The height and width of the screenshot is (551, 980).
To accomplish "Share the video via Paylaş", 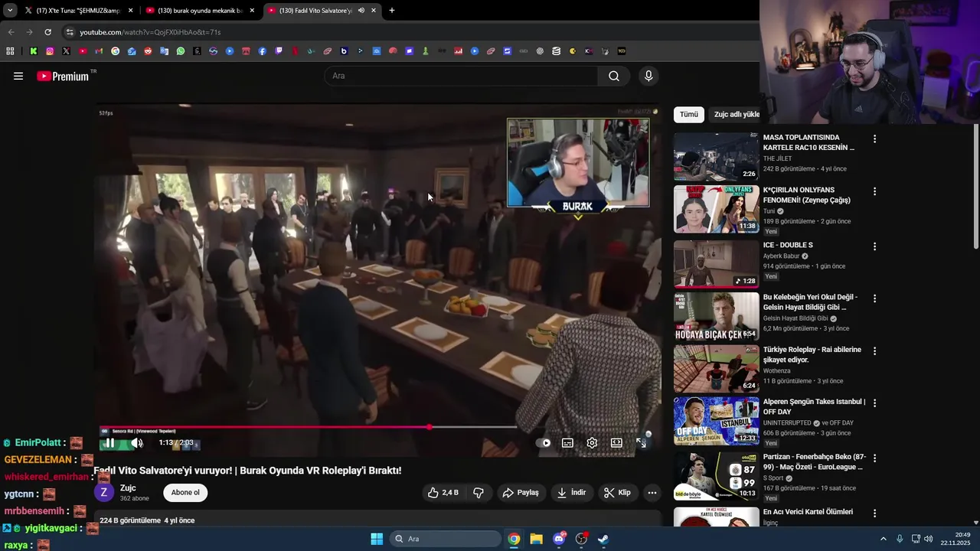I will click(521, 493).
